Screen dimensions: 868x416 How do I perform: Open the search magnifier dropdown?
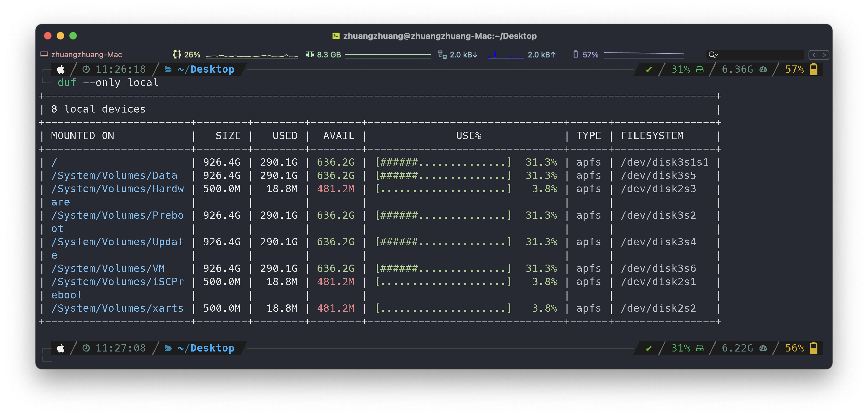tap(713, 55)
